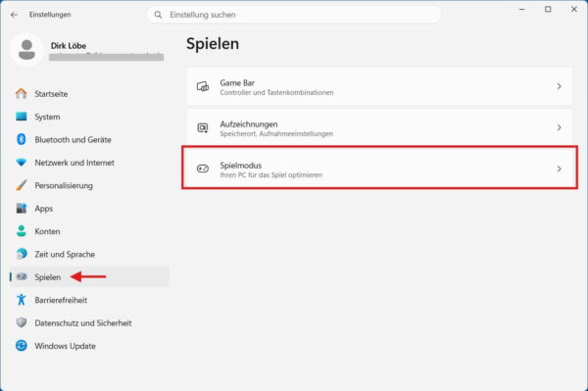Click the Apps icon in sidebar
The width and height of the screenshot is (588, 391).
[22, 208]
